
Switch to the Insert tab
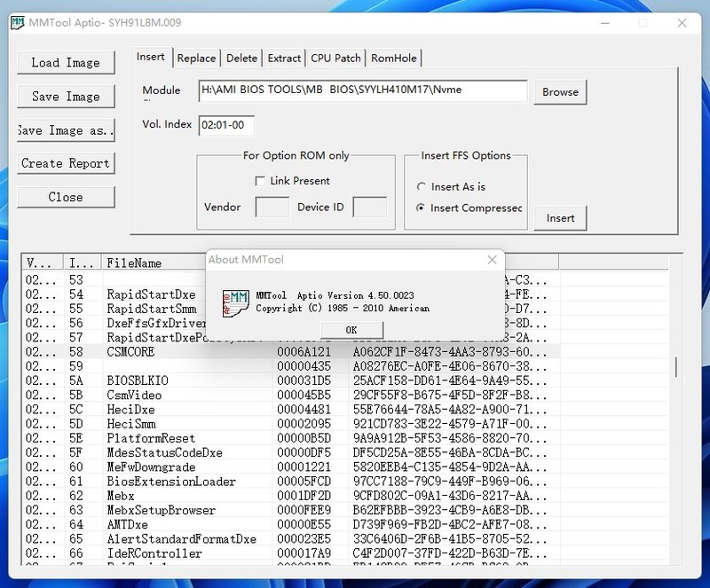click(150, 57)
